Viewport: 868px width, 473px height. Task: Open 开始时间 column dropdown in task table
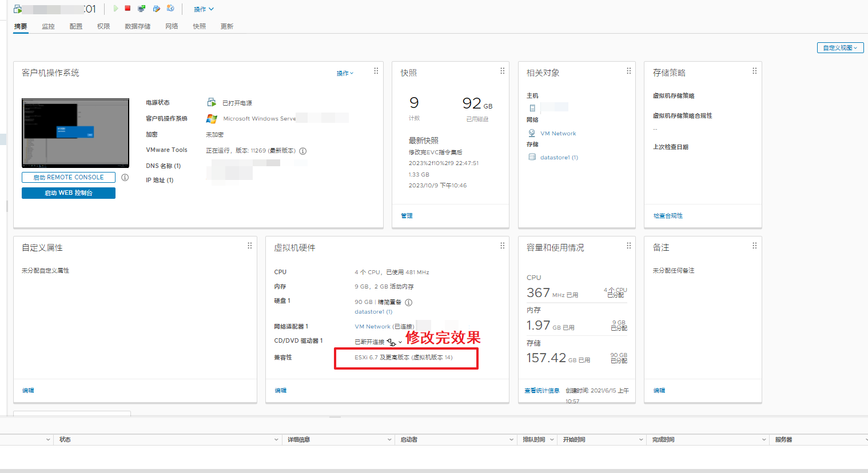[x=641, y=440]
